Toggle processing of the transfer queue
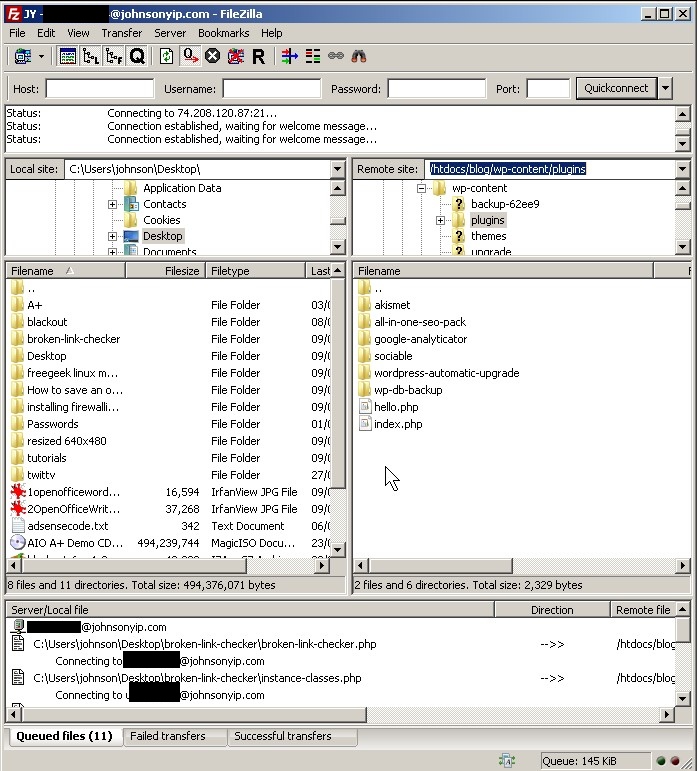This screenshot has height=771, width=697. click(x=190, y=57)
